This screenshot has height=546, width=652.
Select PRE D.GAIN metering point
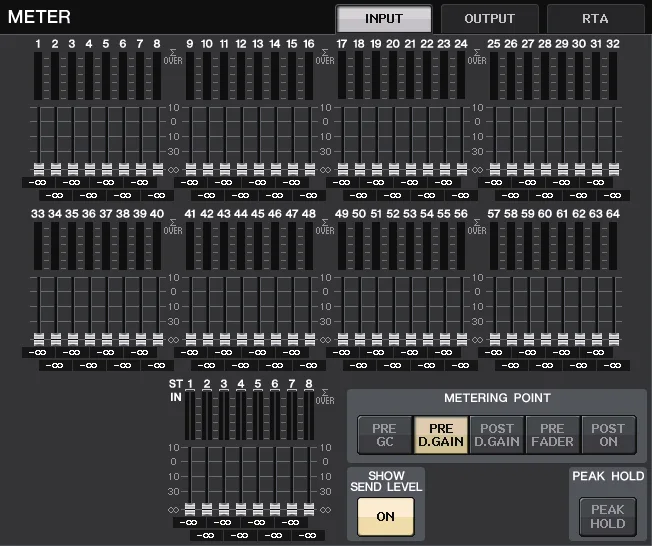click(441, 435)
